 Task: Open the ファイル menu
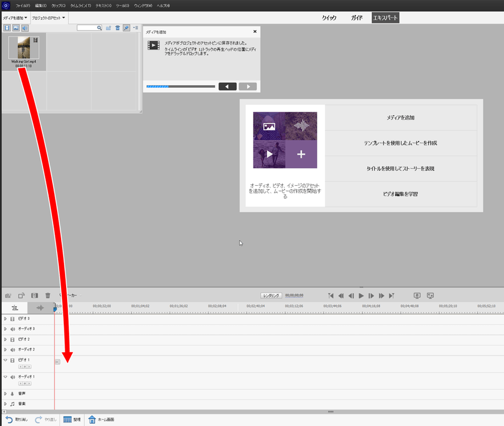pos(23,6)
